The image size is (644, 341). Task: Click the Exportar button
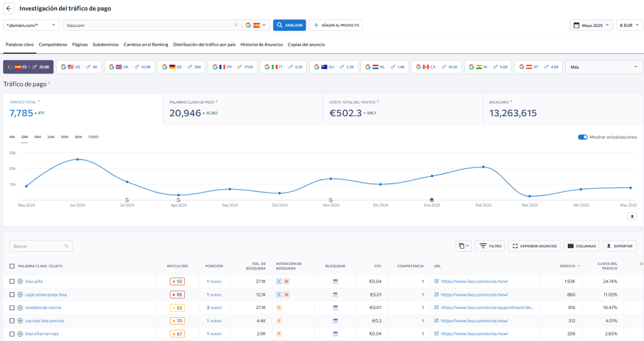[619, 246]
